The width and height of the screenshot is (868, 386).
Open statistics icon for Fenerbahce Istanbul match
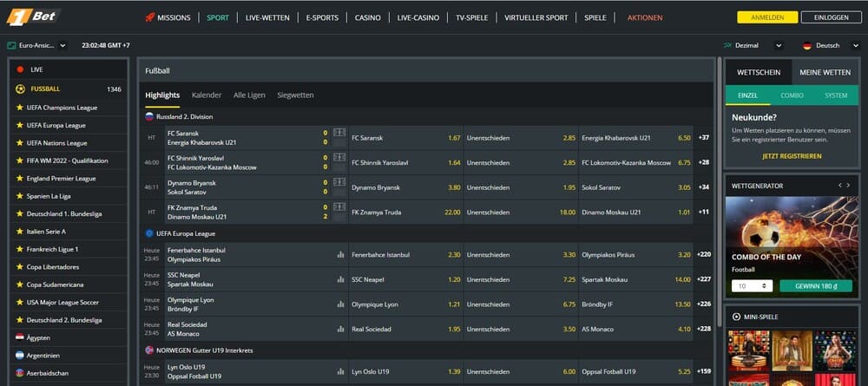tap(340, 255)
